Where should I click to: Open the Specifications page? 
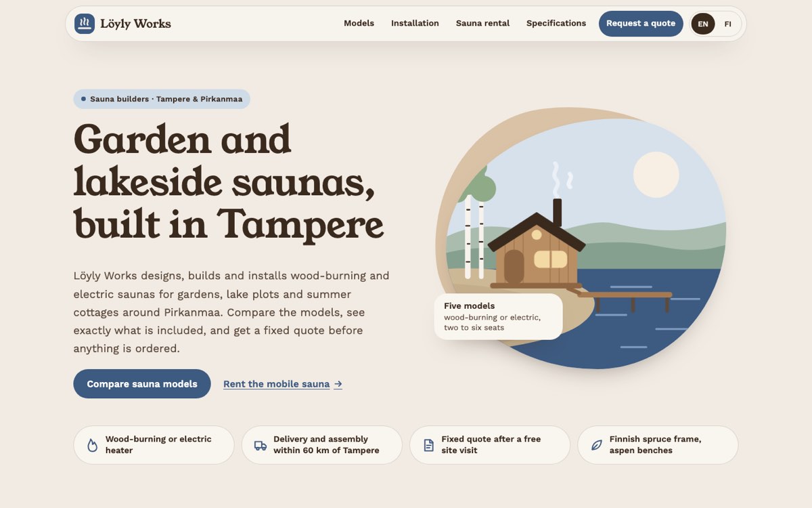556,23
